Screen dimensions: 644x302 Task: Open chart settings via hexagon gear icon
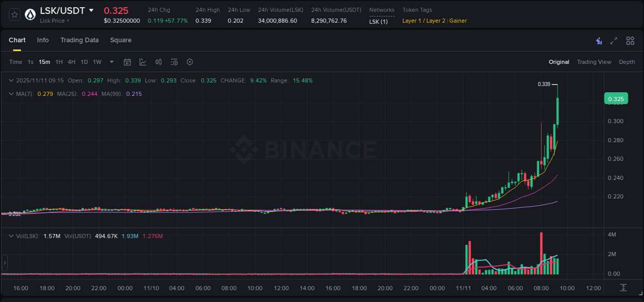coord(190,62)
